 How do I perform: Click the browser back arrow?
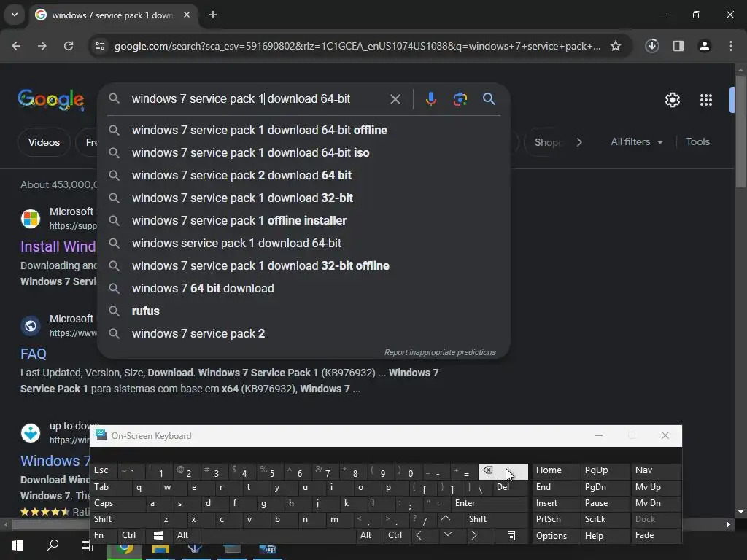coord(16,46)
